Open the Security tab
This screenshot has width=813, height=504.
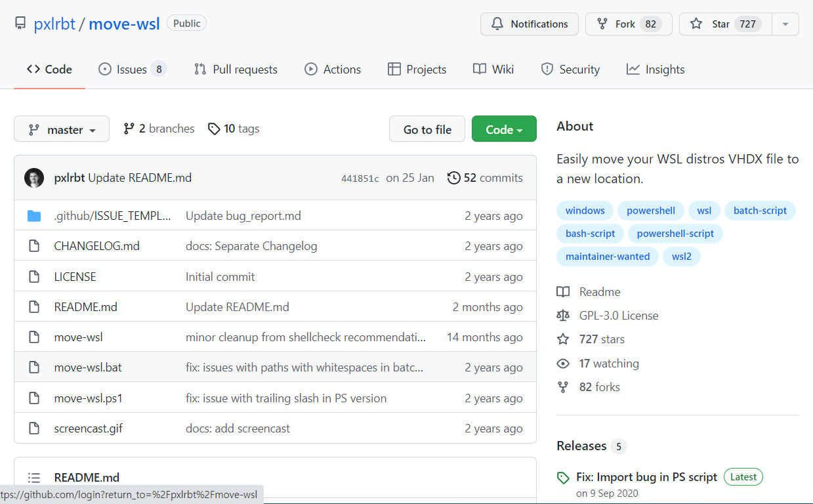[x=570, y=70]
